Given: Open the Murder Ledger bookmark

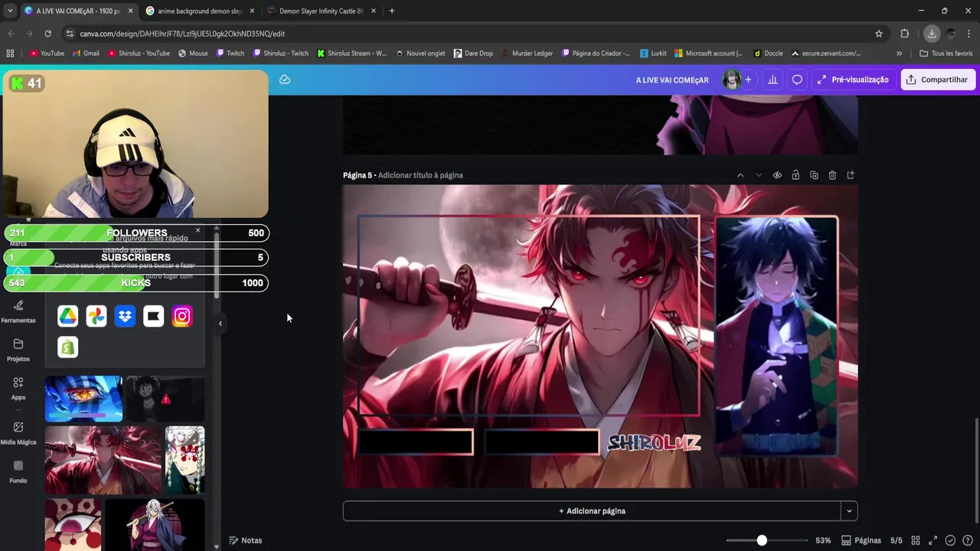Looking at the screenshot, I should pos(525,54).
